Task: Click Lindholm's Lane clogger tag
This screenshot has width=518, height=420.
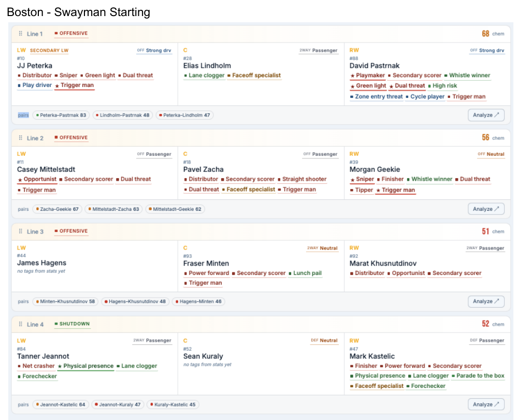Action: 204,75
